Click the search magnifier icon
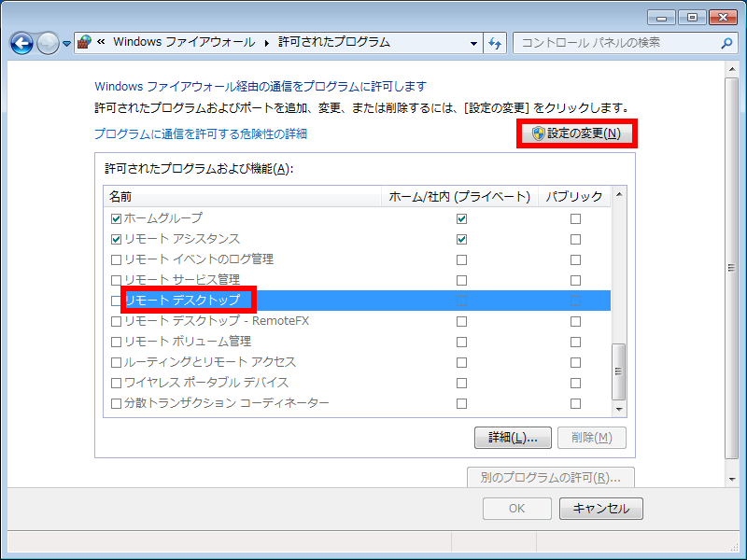The width and height of the screenshot is (747, 560). (x=727, y=43)
